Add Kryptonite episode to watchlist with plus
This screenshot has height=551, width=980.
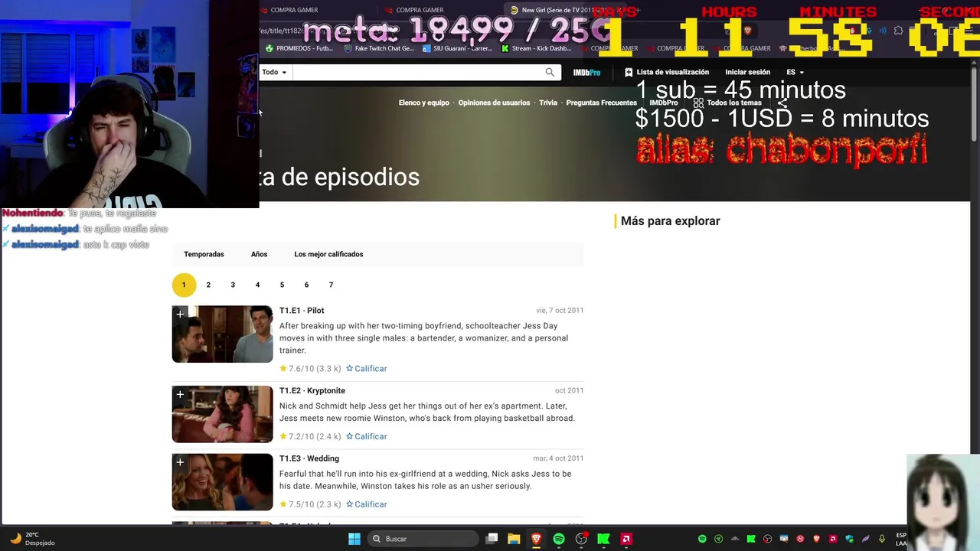tap(180, 394)
